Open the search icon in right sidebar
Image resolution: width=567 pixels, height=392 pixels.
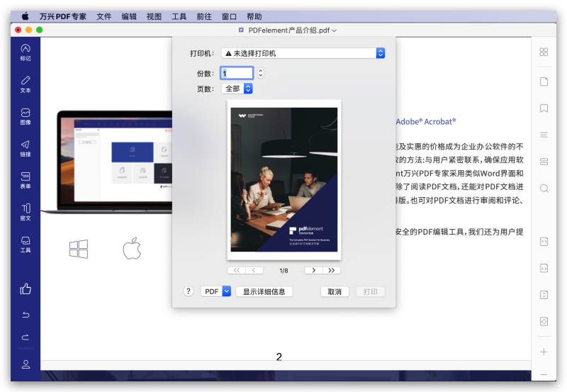click(544, 189)
